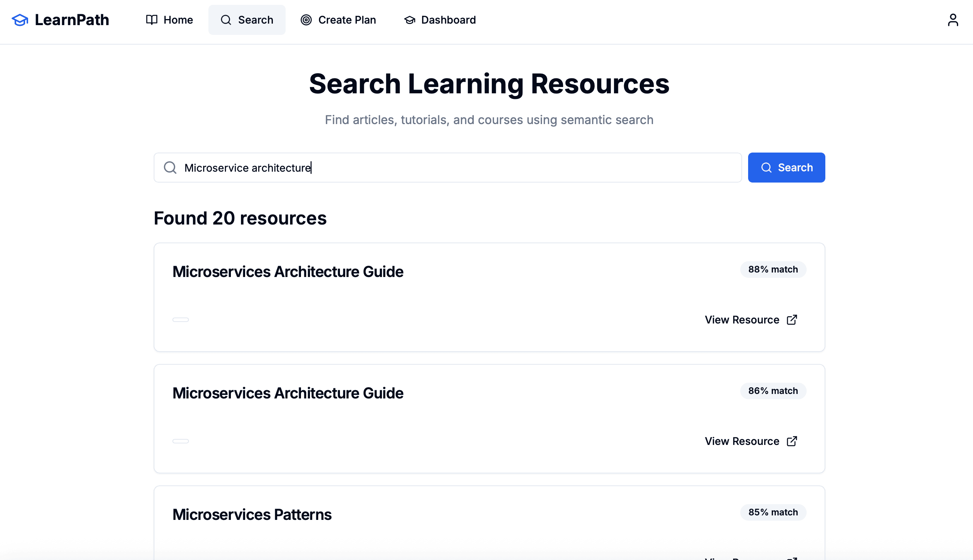Click the progress pill inside the first result card
Screen dimensions: 973x560
click(180, 320)
